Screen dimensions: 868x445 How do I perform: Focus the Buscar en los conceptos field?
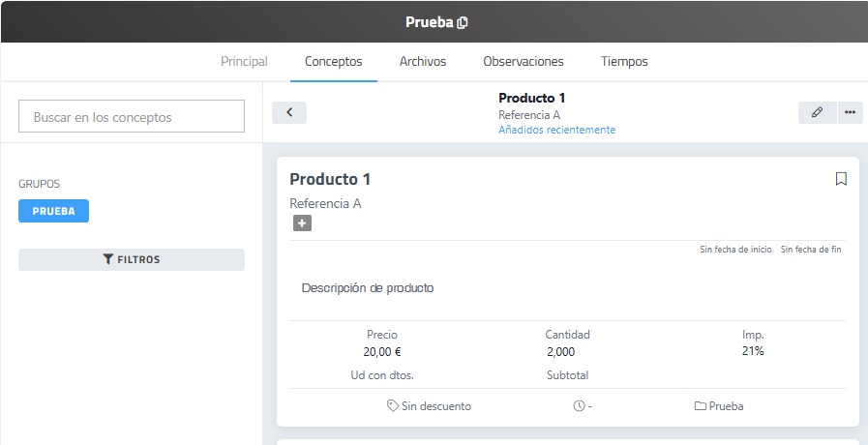pos(132,116)
